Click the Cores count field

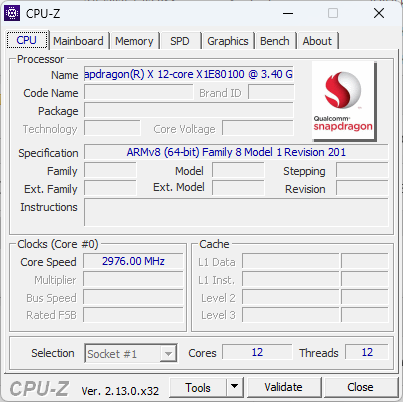pos(257,352)
